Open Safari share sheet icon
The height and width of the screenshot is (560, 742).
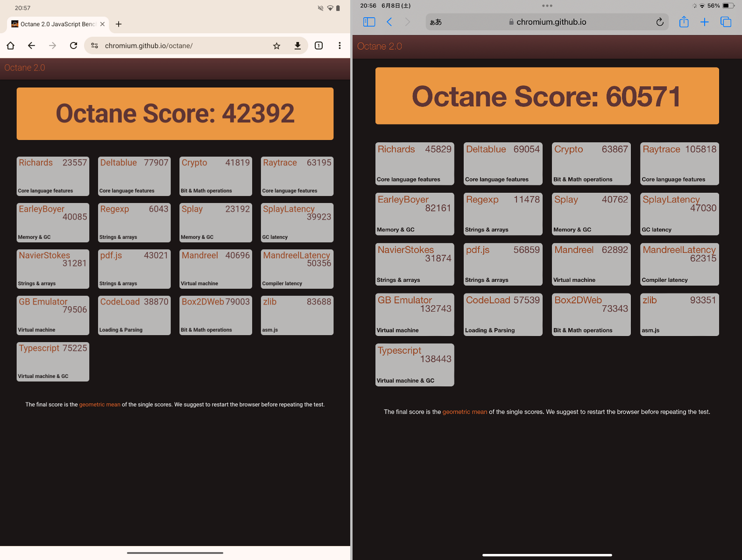click(x=684, y=22)
